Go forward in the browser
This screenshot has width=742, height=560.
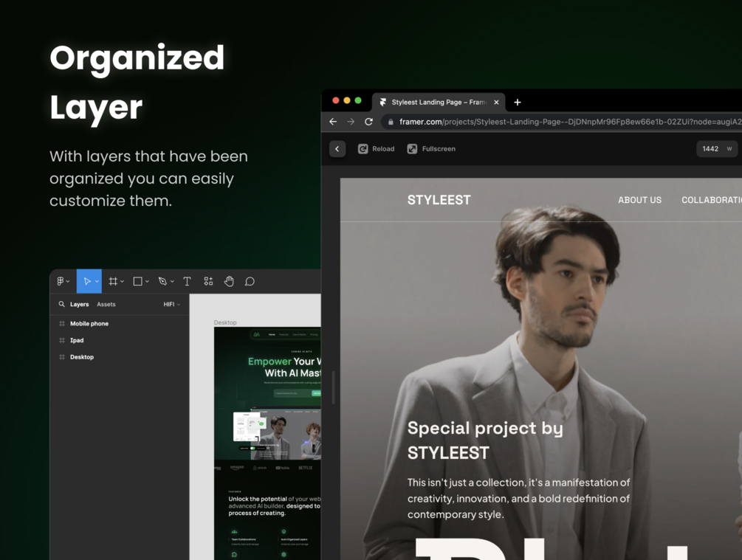pos(351,122)
